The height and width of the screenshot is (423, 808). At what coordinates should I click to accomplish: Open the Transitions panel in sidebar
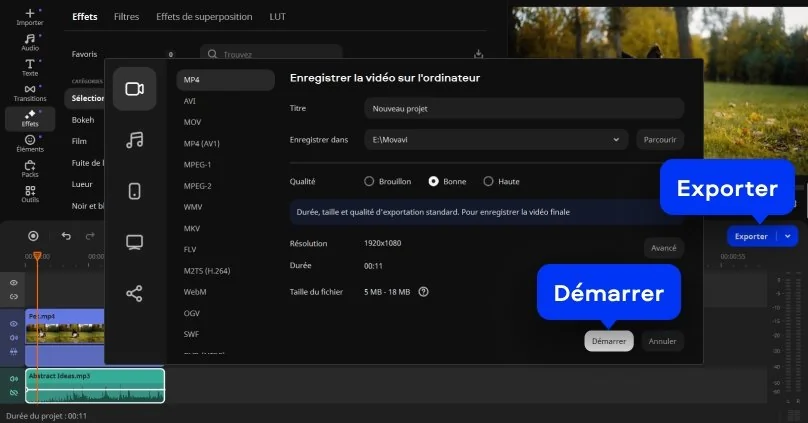[30, 93]
